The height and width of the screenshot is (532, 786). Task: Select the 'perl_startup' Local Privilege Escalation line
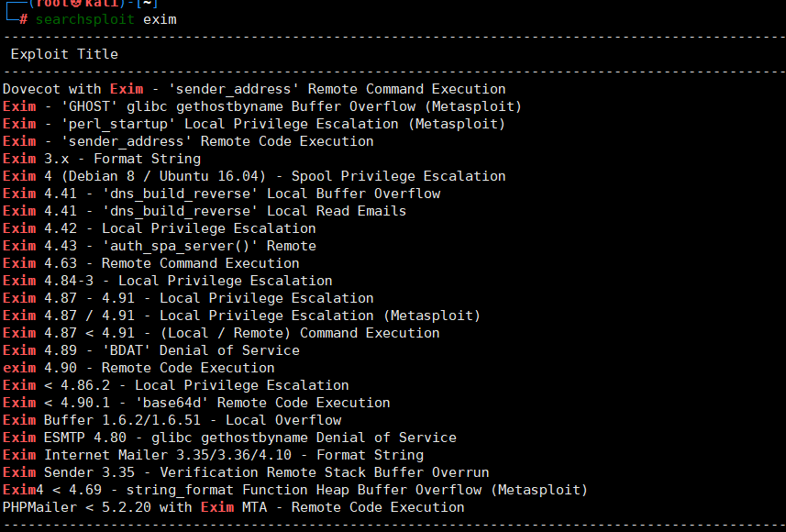click(254, 124)
